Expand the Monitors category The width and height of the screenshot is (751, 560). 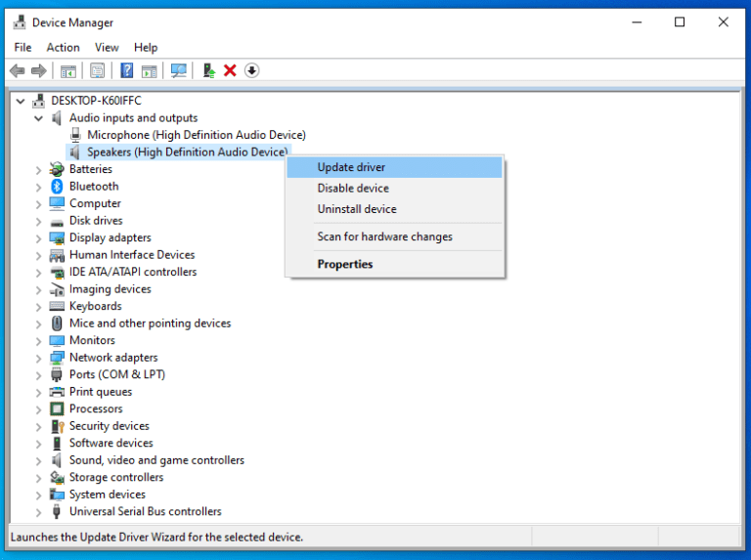point(39,341)
